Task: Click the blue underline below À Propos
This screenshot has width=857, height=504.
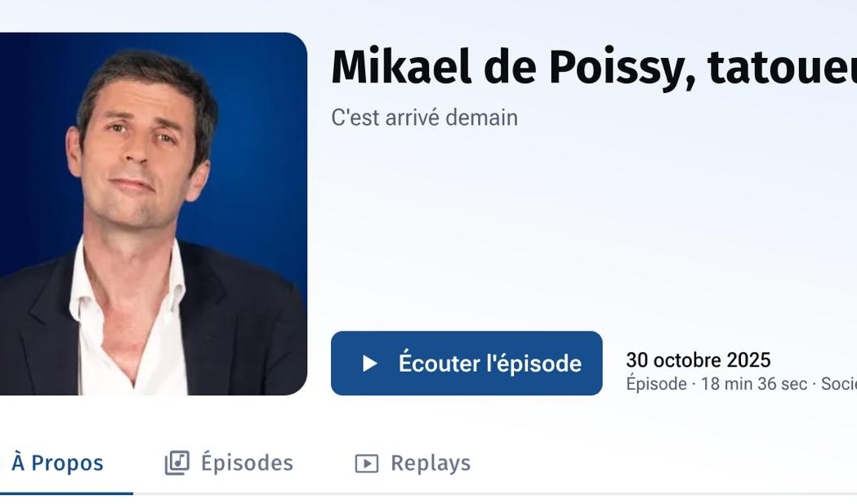Action: pyautogui.click(x=66, y=493)
